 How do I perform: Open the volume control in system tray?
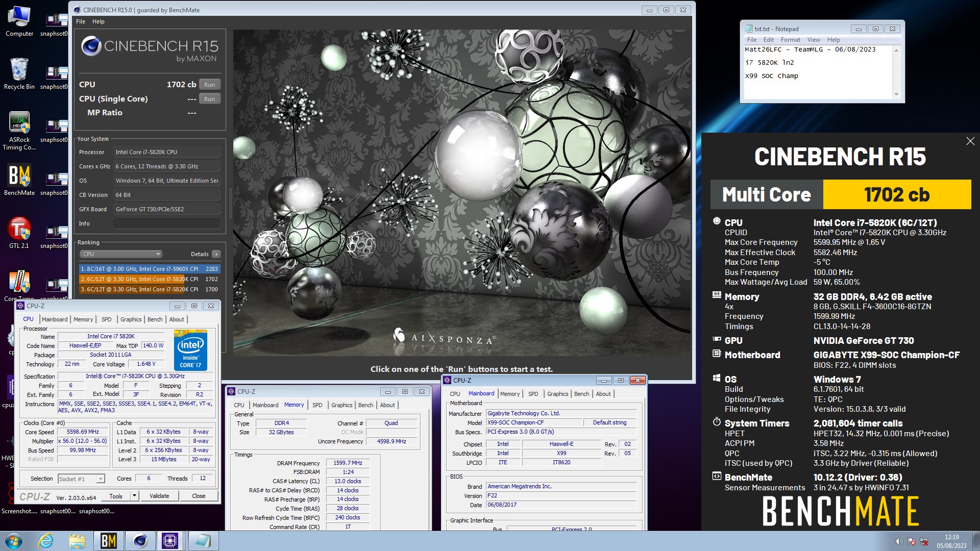point(899,541)
